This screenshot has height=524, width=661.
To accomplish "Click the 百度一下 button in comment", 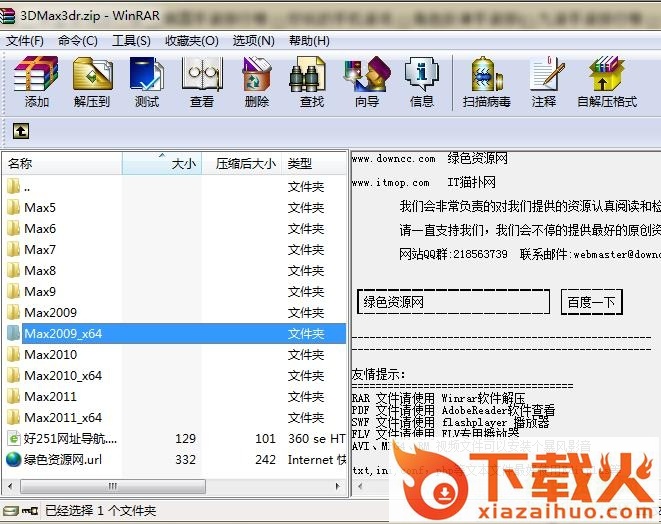I will point(591,302).
